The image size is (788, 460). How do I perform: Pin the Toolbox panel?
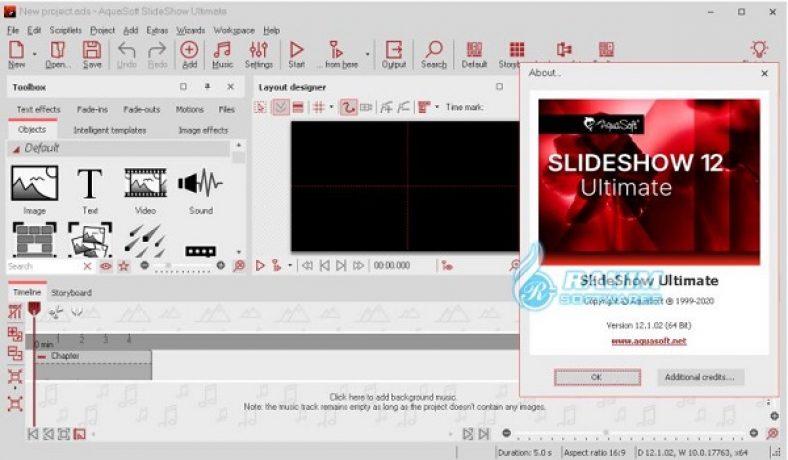tap(207, 86)
